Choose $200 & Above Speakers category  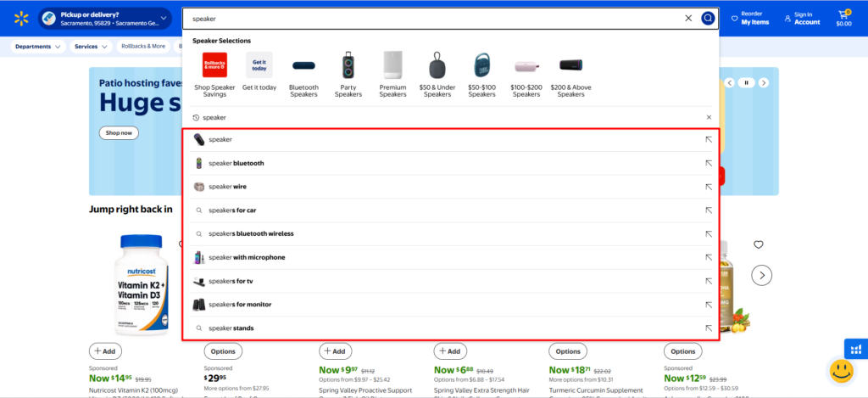570,75
